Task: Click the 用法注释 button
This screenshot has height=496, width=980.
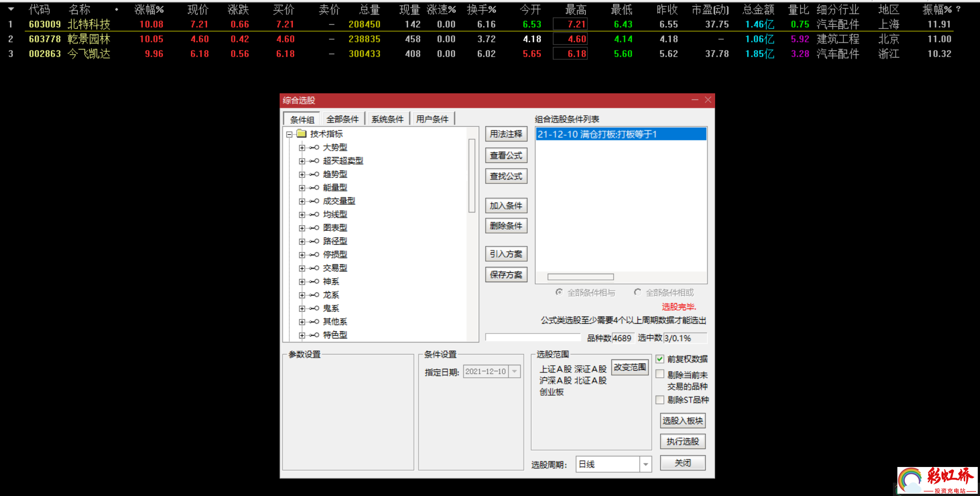Action: 506,134
